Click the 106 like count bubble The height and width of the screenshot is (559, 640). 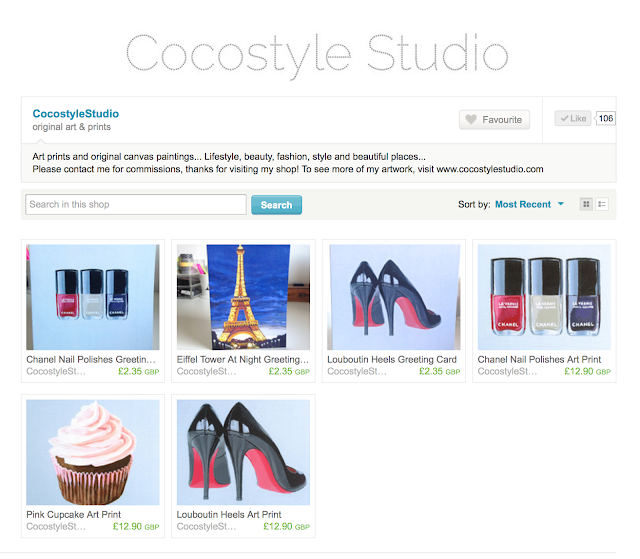pyautogui.click(x=605, y=118)
